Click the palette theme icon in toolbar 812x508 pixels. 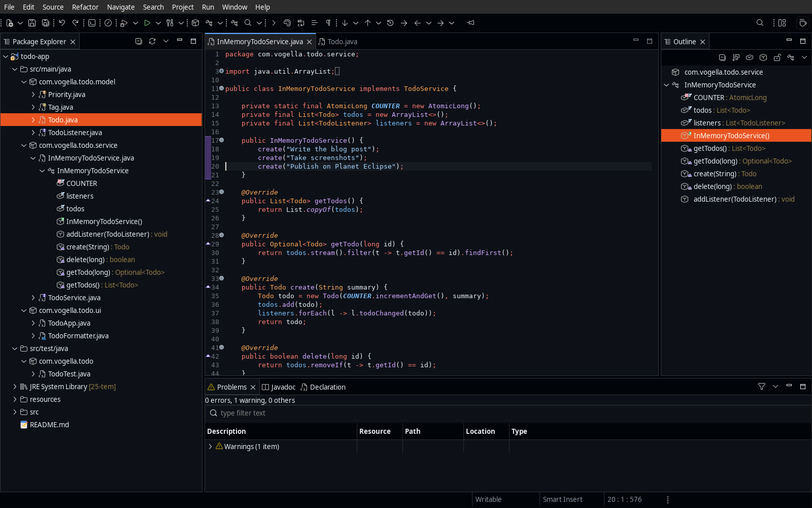click(287, 23)
